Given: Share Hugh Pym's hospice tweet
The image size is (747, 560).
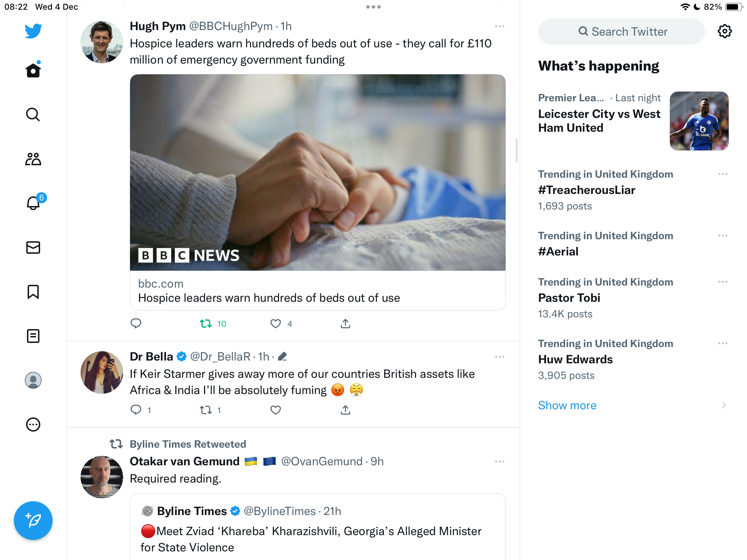Looking at the screenshot, I should point(345,324).
